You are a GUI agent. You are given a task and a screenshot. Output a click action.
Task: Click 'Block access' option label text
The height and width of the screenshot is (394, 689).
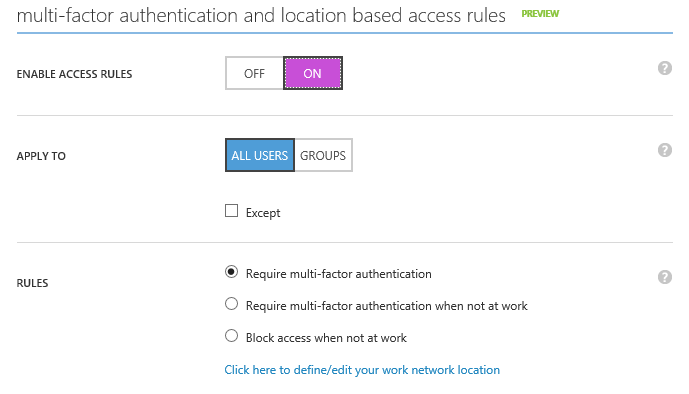tap(326, 338)
